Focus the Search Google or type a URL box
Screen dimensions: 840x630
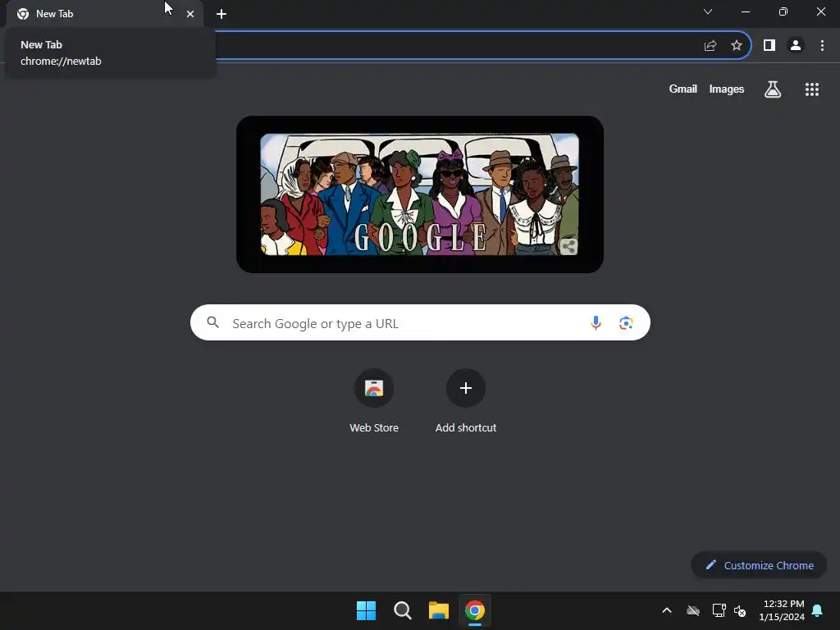(420, 322)
